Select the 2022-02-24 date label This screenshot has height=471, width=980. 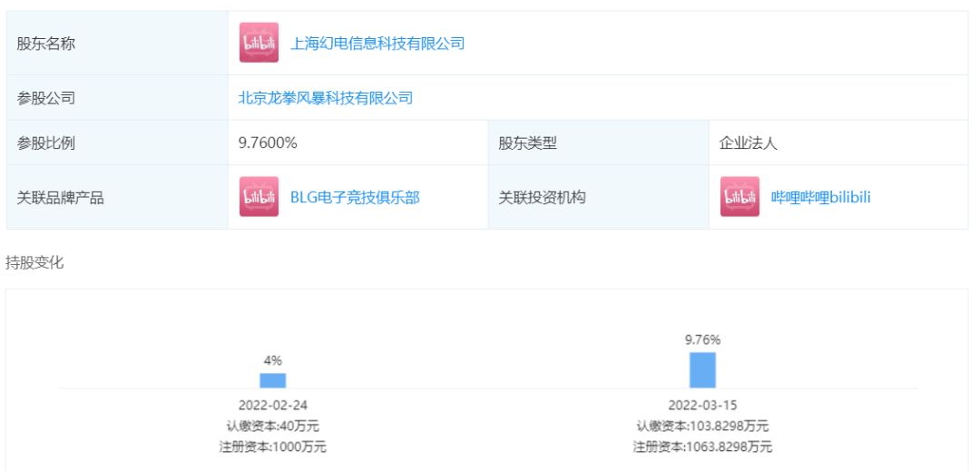click(x=272, y=406)
